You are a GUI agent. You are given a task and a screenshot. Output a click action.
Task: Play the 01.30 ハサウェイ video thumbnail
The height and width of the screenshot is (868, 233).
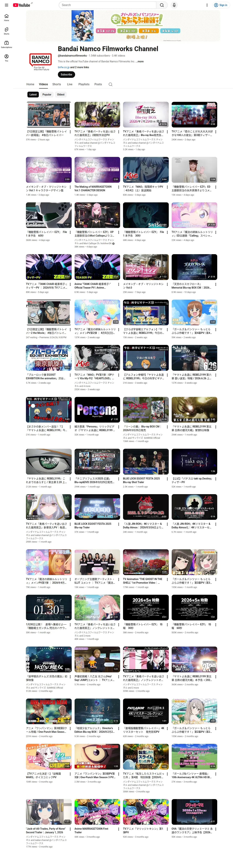[x=49, y=607]
